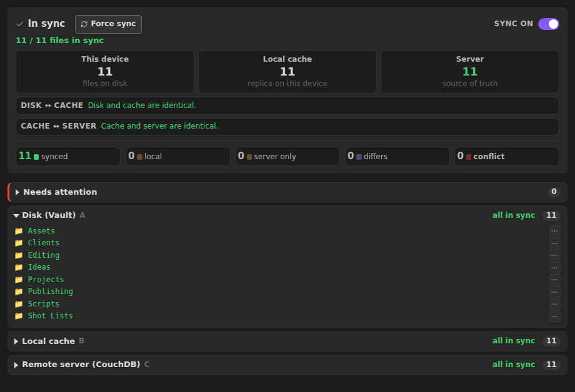Click the checkmark icon beside In sync
The height and width of the screenshot is (392, 575).
pyautogui.click(x=20, y=24)
